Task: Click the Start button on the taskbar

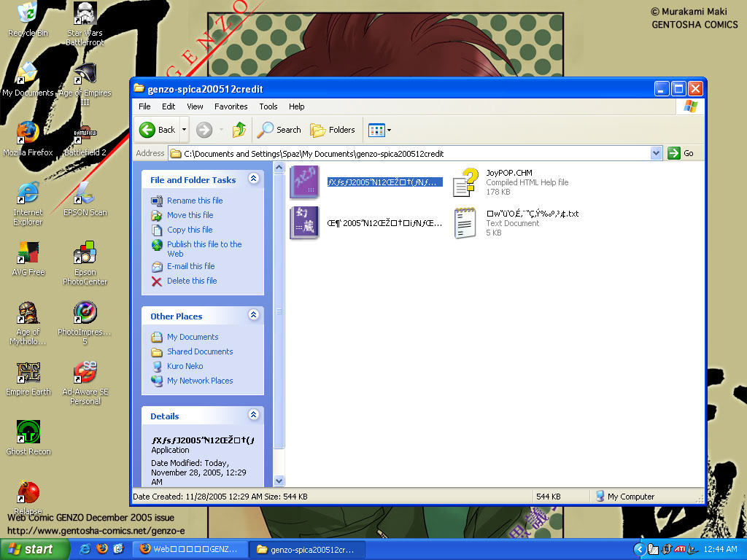Action: (x=31, y=549)
